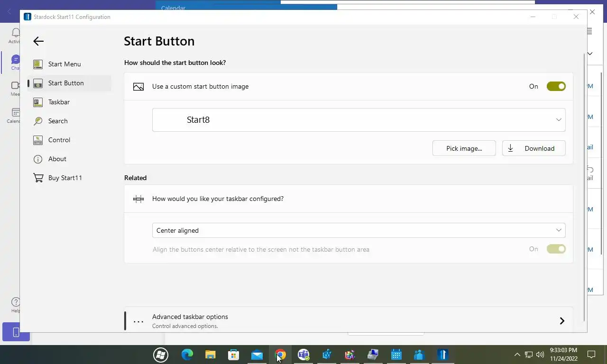Viewport: 607px width, 364px height.
Task: Open Teams Help icon in background window
Action: click(x=15, y=302)
